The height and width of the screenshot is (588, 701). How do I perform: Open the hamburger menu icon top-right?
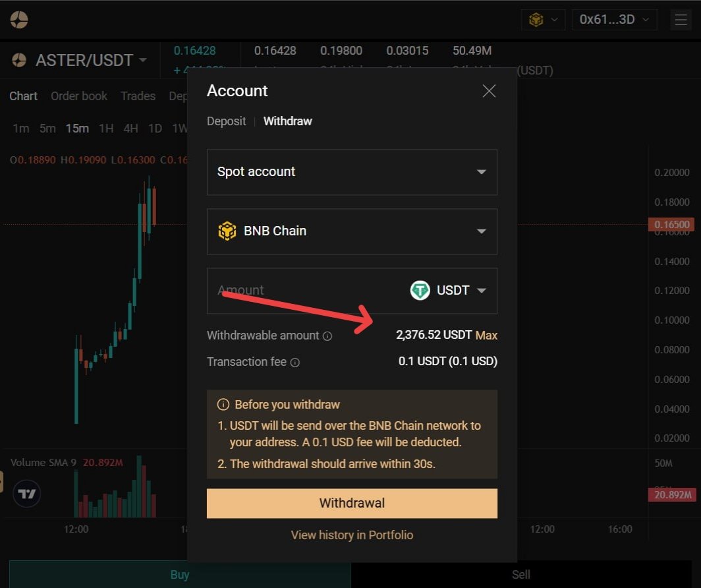tap(681, 19)
